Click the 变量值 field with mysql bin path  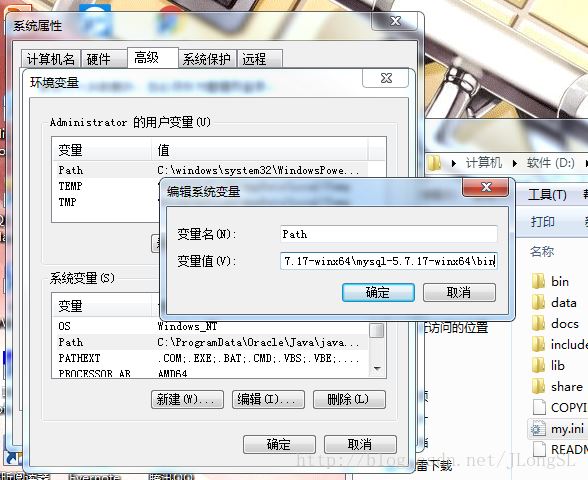[388, 261]
